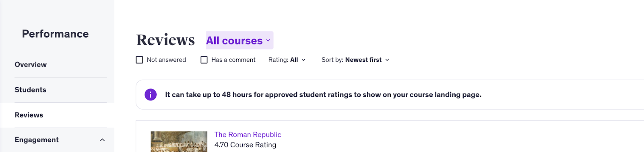Select Reviews in the sidebar menu
The width and height of the screenshot is (644, 152).
pyautogui.click(x=29, y=115)
